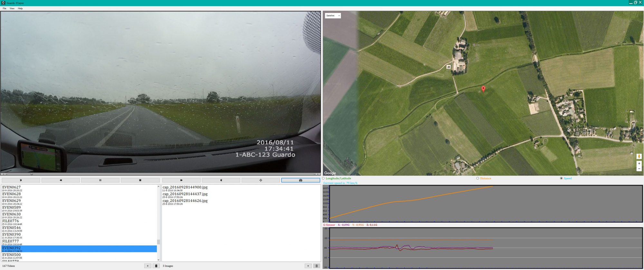Select video EVEN0628 in list
The image size is (644, 270).
[79, 195]
